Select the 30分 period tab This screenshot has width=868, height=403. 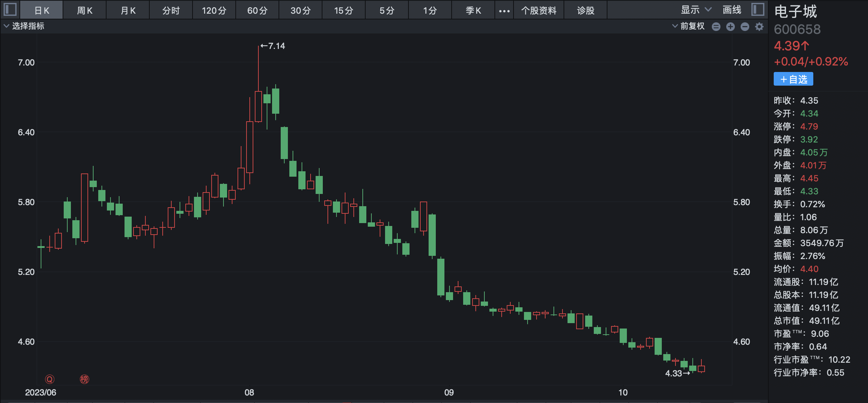pyautogui.click(x=300, y=11)
